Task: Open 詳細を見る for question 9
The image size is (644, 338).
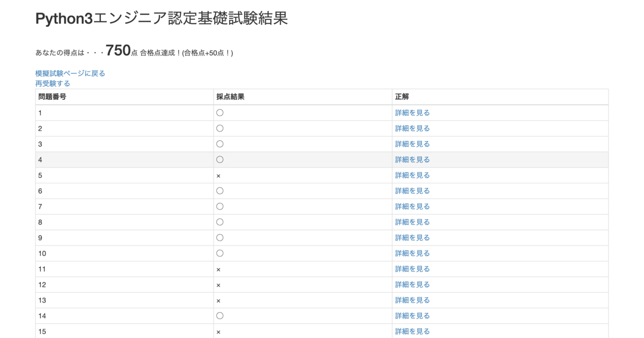Action: pos(413,238)
